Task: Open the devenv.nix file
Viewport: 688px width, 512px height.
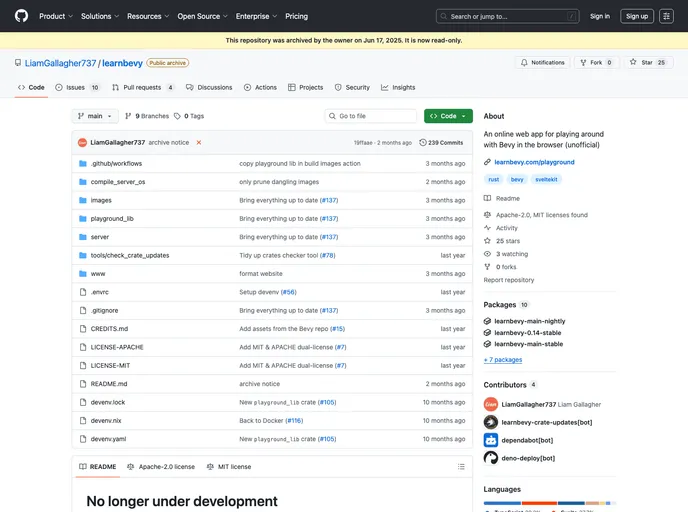Action: point(106,420)
